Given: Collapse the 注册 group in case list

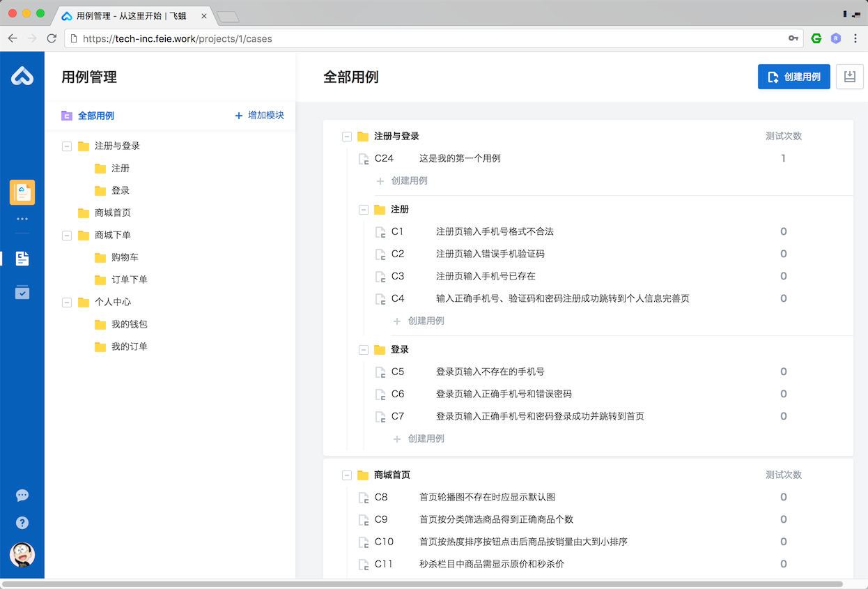Looking at the screenshot, I should (x=364, y=209).
